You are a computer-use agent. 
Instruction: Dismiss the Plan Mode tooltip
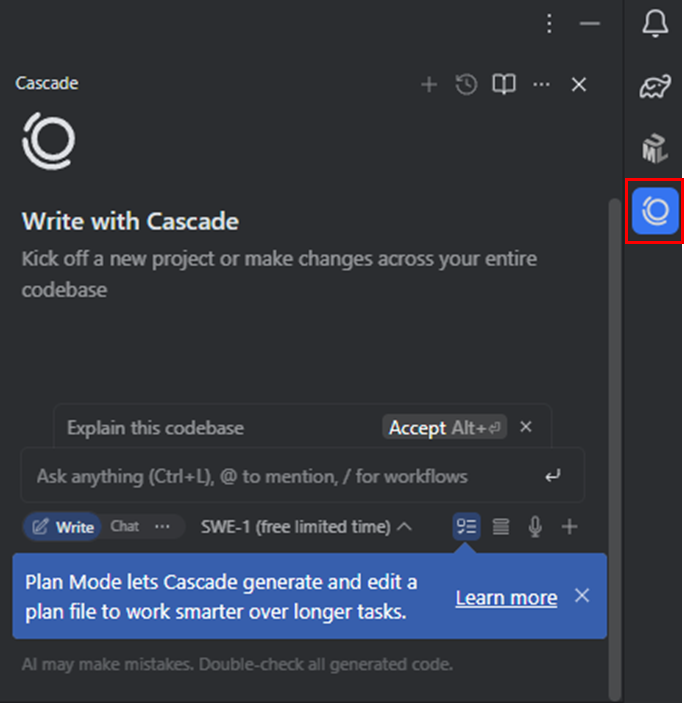point(582,596)
